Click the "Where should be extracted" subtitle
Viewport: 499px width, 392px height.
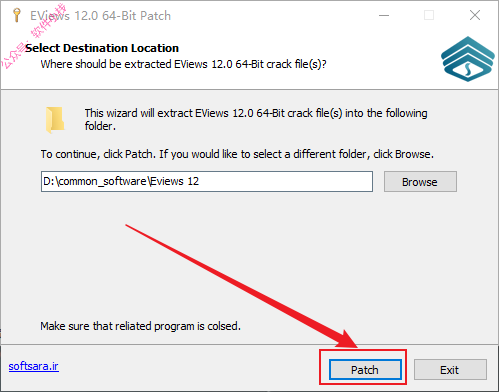click(x=183, y=64)
